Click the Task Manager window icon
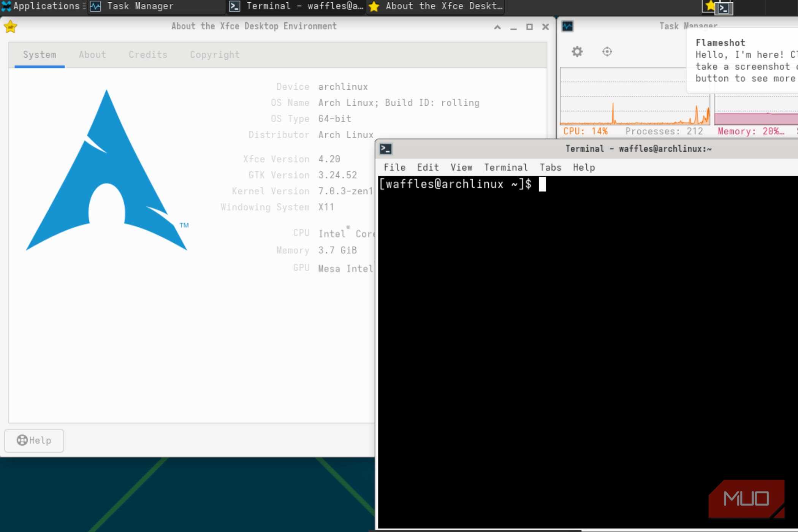The height and width of the screenshot is (532, 798). pyautogui.click(x=567, y=26)
